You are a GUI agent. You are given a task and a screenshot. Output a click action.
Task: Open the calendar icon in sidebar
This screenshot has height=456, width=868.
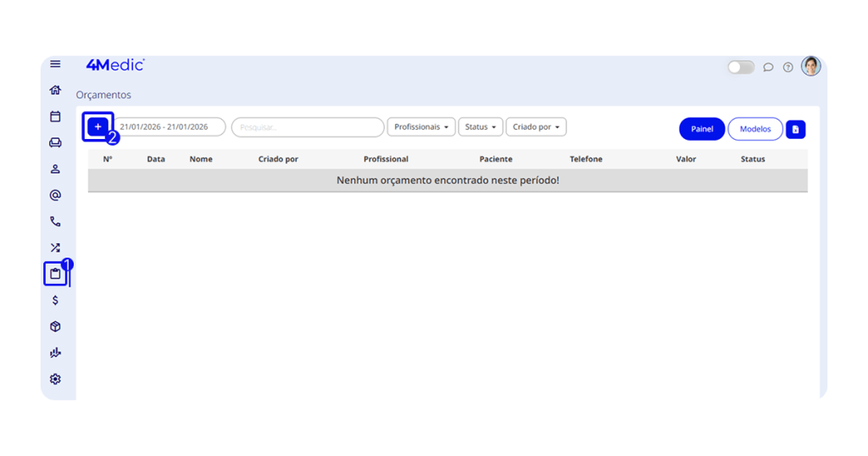click(x=55, y=116)
